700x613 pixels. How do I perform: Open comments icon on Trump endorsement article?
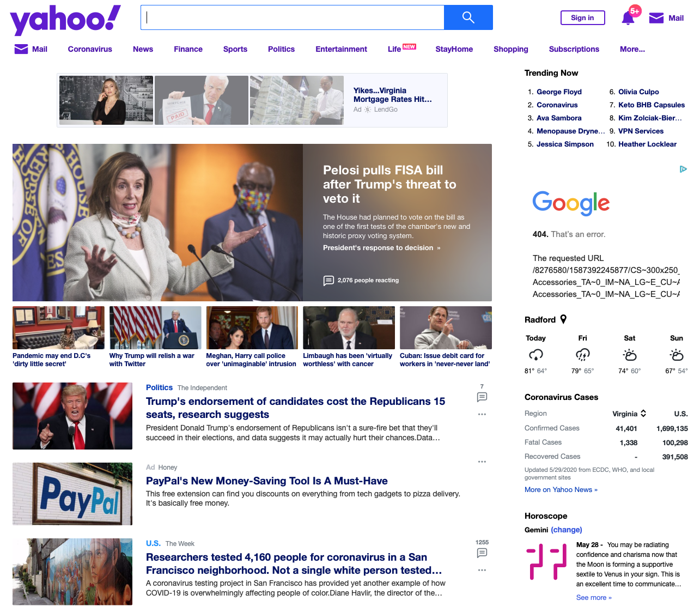pyautogui.click(x=482, y=397)
